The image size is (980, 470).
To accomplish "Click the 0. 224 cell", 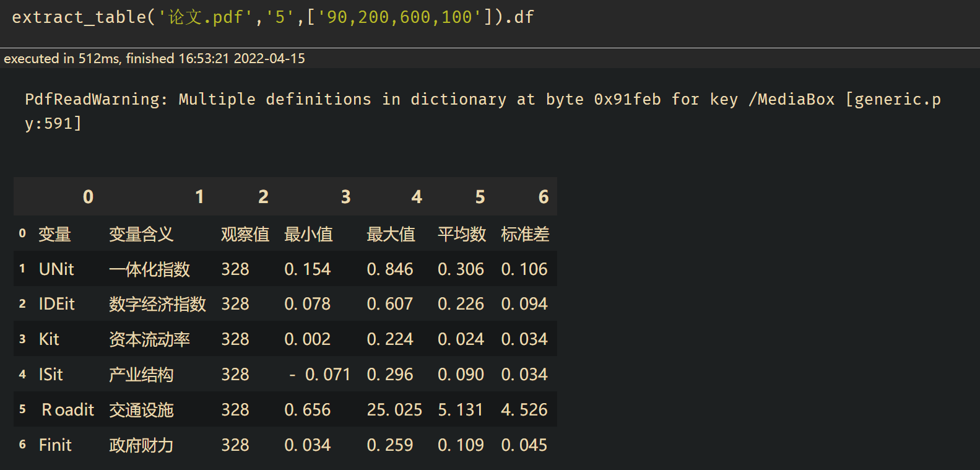I will (x=389, y=339).
